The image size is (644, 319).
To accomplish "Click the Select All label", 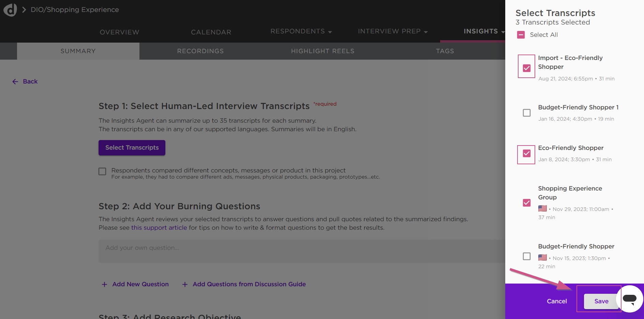I will tap(544, 35).
